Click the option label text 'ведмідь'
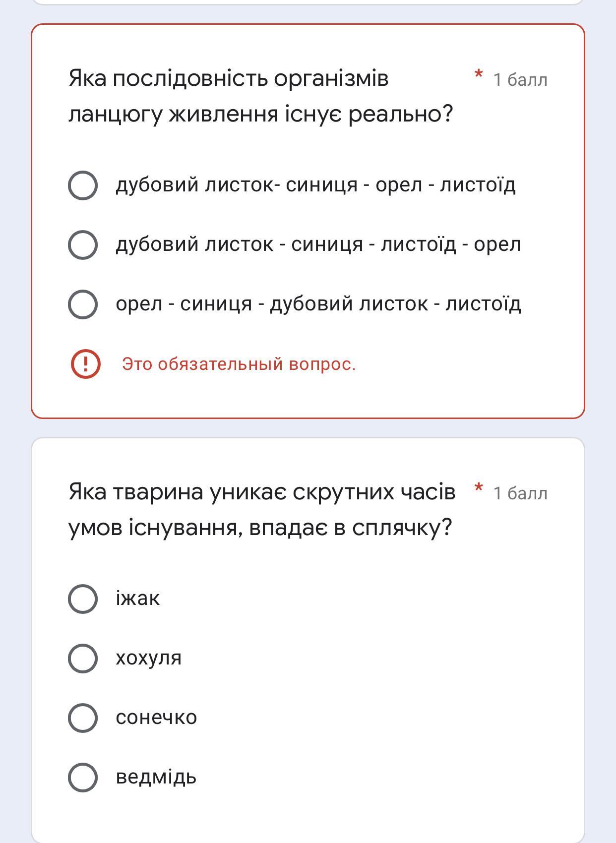Screen dimensions: 616x843 coord(156,777)
